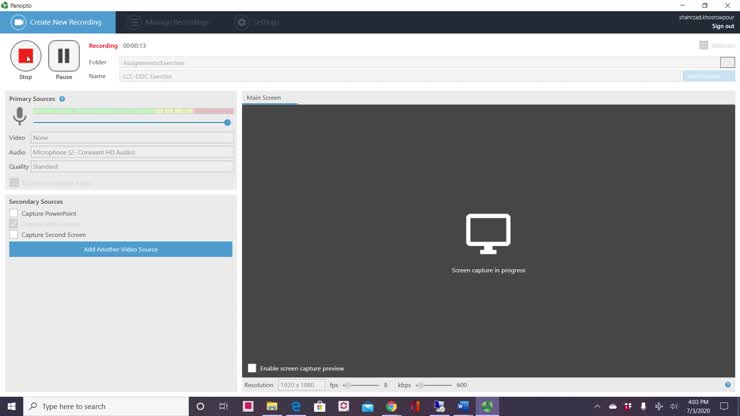The width and height of the screenshot is (740, 416).
Task: Enable Capture PowerPoint checkbox
Action: (x=14, y=214)
